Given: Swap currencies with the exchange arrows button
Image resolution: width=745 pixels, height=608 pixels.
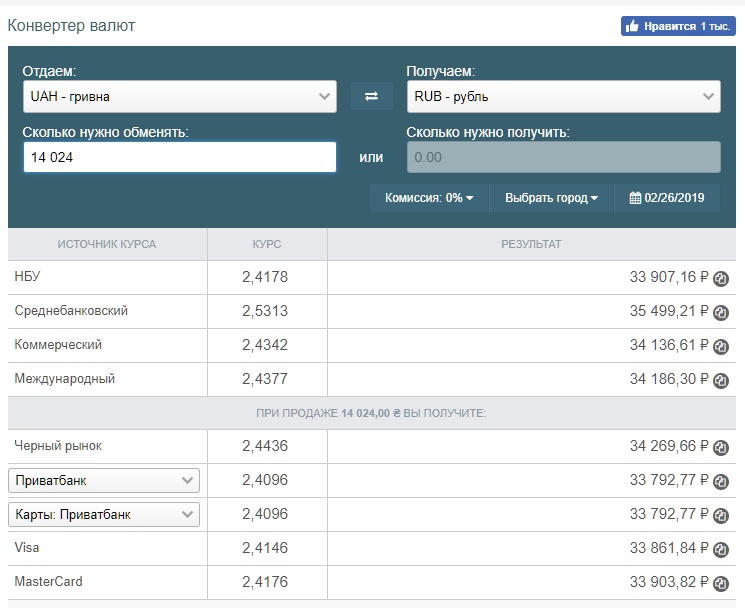Looking at the screenshot, I should click(372, 96).
